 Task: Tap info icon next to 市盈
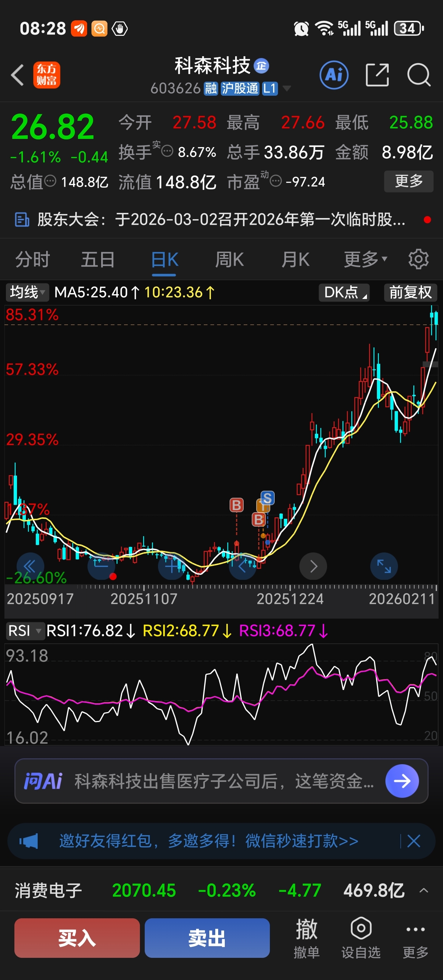pyautogui.click(x=276, y=181)
